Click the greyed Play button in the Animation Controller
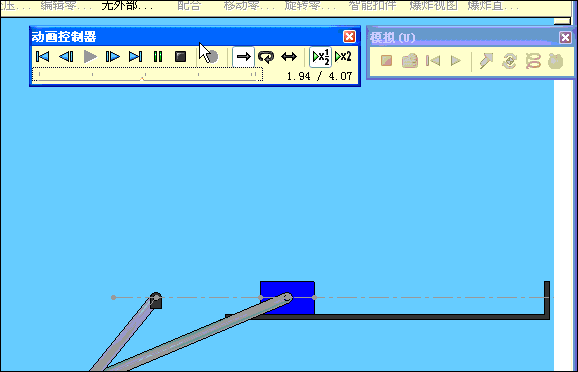The width and height of the screenshot is (578, 372). [90, 57]
